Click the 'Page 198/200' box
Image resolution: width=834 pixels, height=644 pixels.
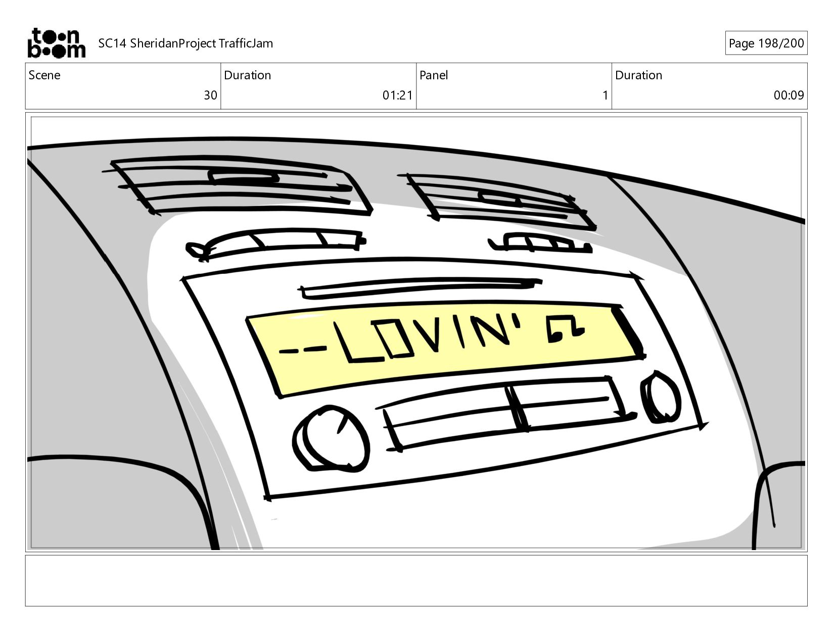point(766,43)
